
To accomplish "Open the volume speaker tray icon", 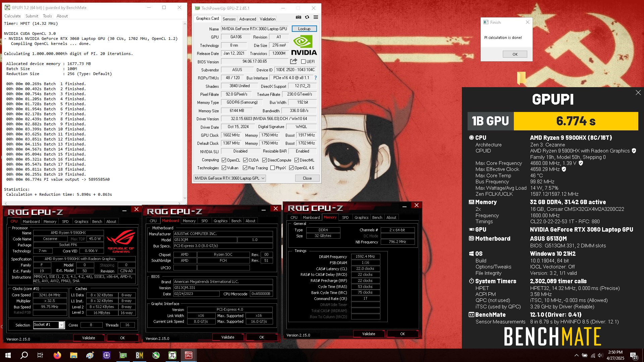I will tap(600, 355).
